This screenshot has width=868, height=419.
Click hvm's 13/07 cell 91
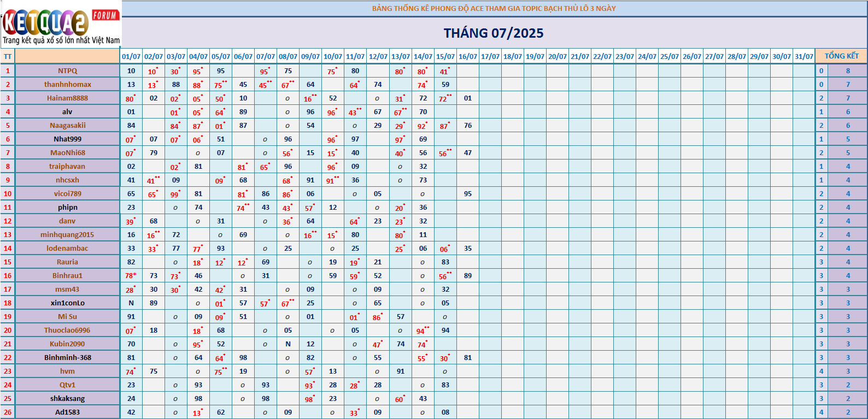(x=401, y=371)
